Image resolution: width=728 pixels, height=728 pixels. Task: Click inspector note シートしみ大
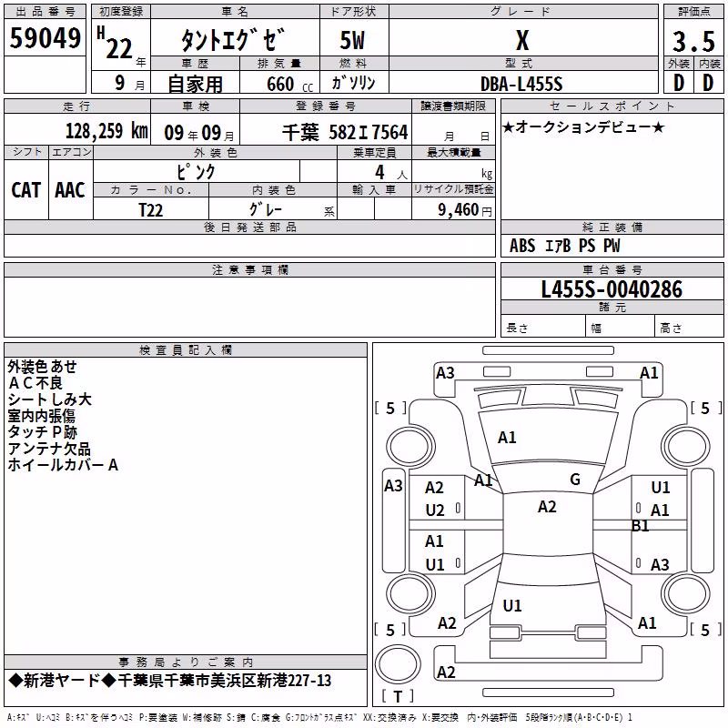[x=50, y=399]
